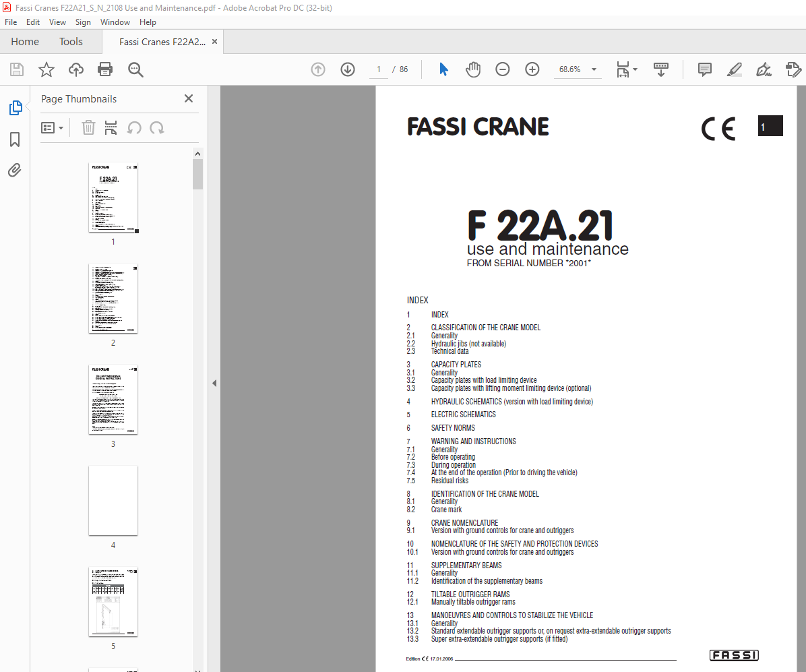
Task: Click 'SUPPLEMENTARY BEAMS' index entry
Action: (x=466, y=565)
